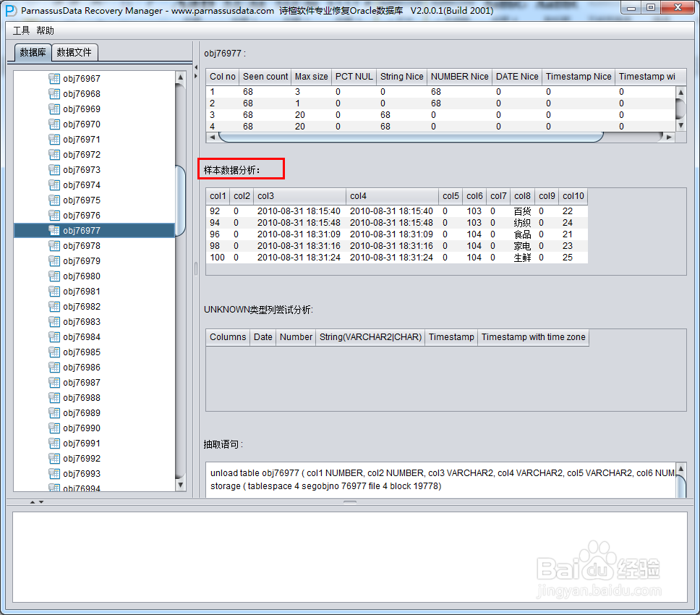This screenshot has width=700, height=615.
Task: Click the table icon beside obj76970
Action: point(54,124)
